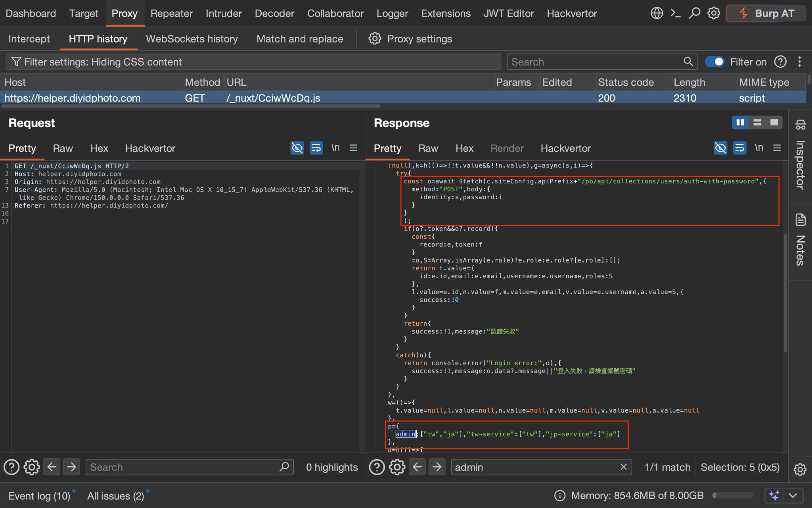This screenshot has width=812, height=508.
Task: Switch to the Intercept sub-tab
Action: pyautogui.click(x=29, y=39)
